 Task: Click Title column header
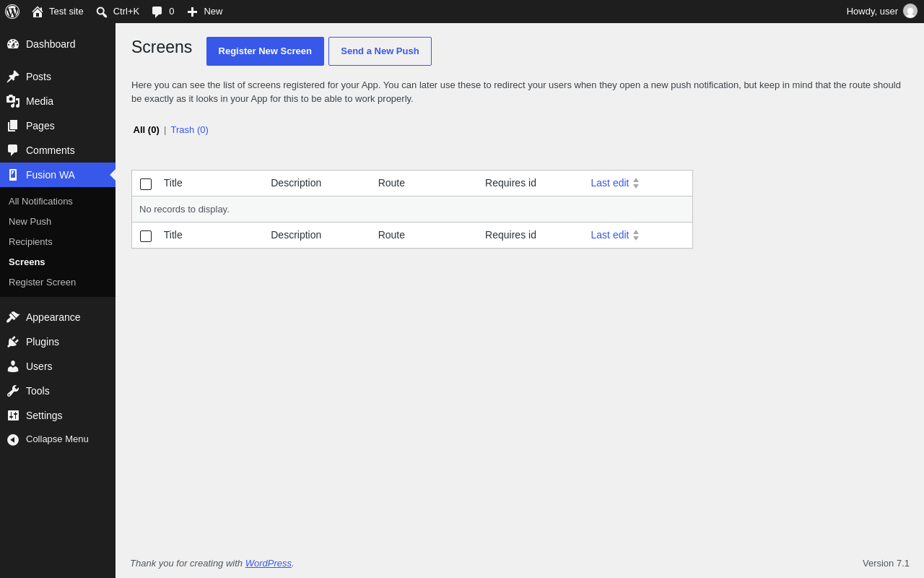pos(173,184)
